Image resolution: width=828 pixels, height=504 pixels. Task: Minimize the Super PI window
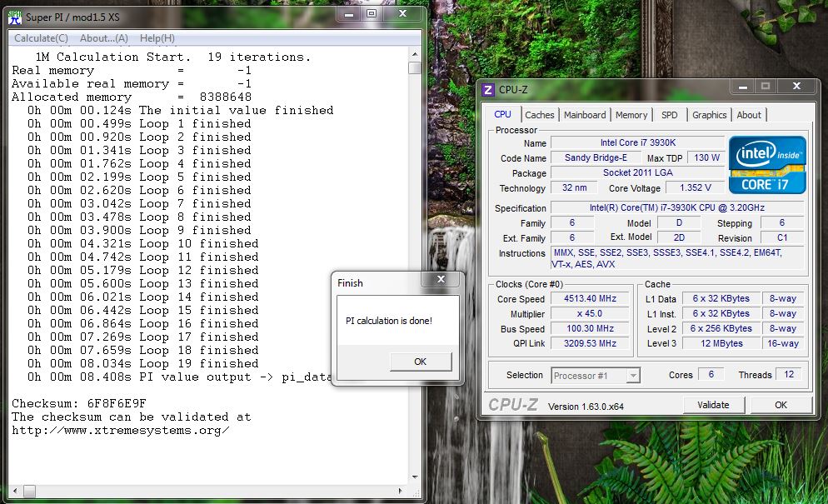(x=350, y=14)
